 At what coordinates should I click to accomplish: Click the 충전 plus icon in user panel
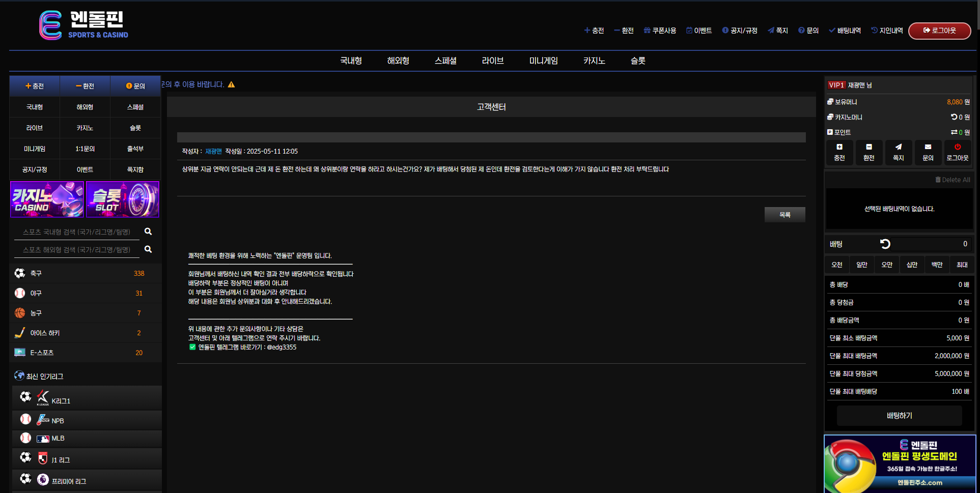pyautogui.click(x=839, y=147)
